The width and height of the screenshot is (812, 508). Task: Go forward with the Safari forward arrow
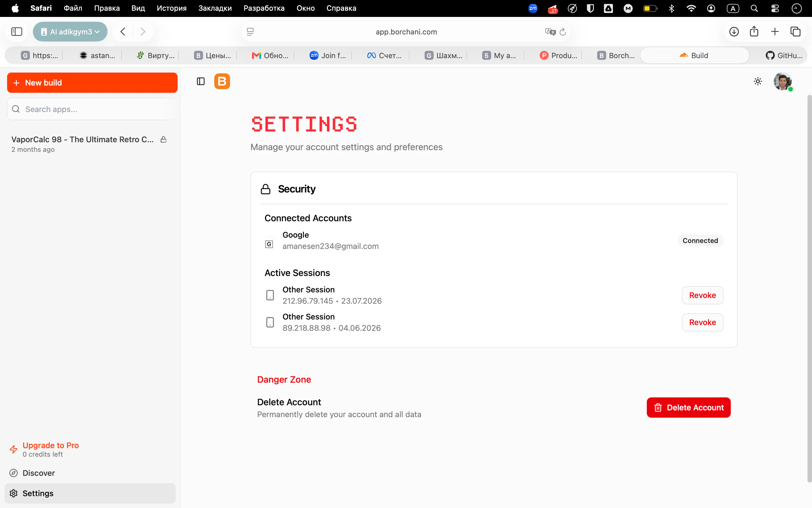click(143, 32)
